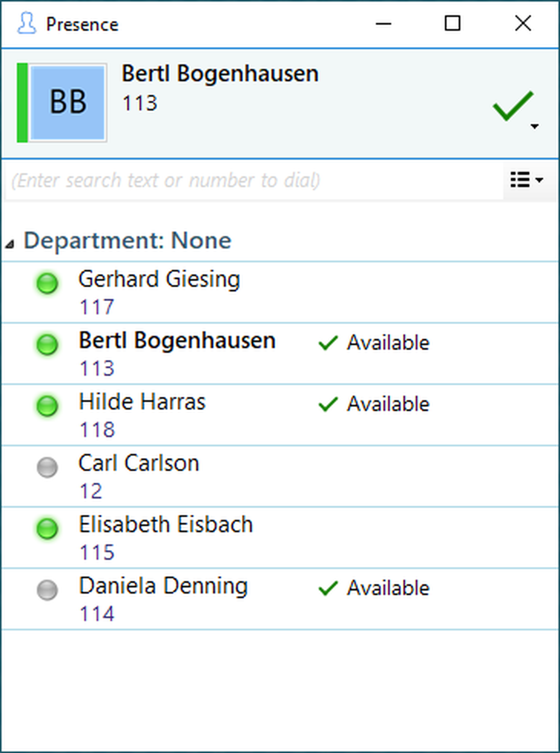This screenshot has width=560, height=753.
Task: Click Hilde Harras's green status dot
Action: point(47,406)
